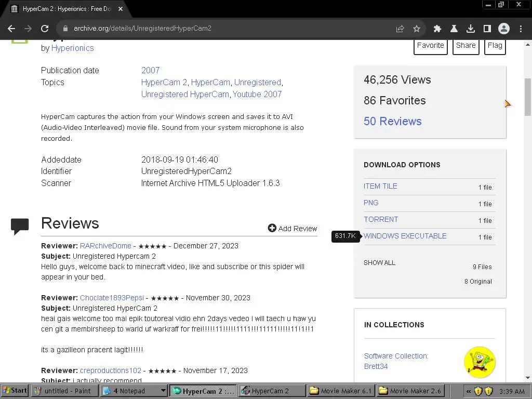Viewport: 532px width, 399px height.
Task: Open Chrome Labs flask icon
Action: tap(454, 29)
